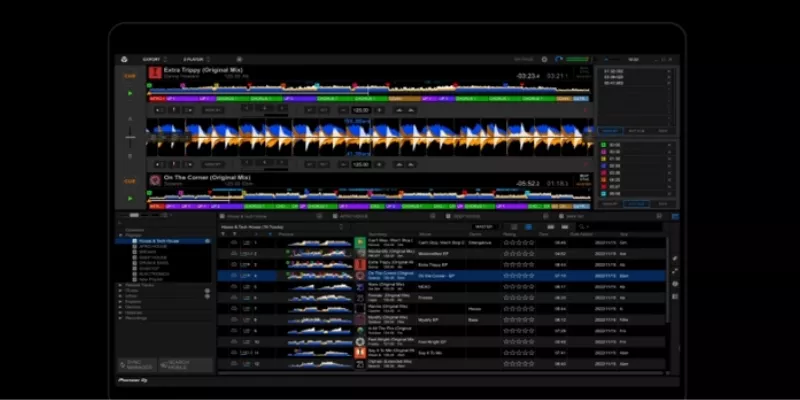Click the track search field with magnifier

click(620, 227)
